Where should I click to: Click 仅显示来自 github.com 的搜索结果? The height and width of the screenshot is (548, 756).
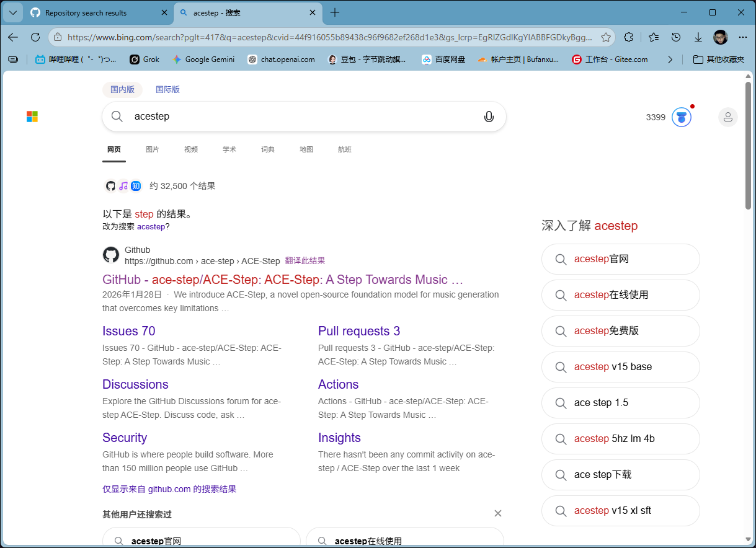coord(169,489)
